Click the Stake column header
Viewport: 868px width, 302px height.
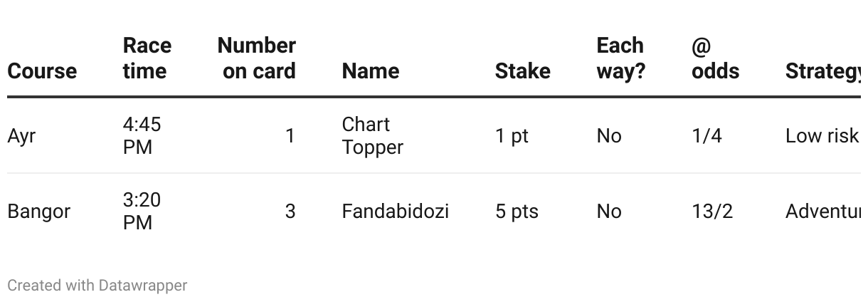(523, 71)
